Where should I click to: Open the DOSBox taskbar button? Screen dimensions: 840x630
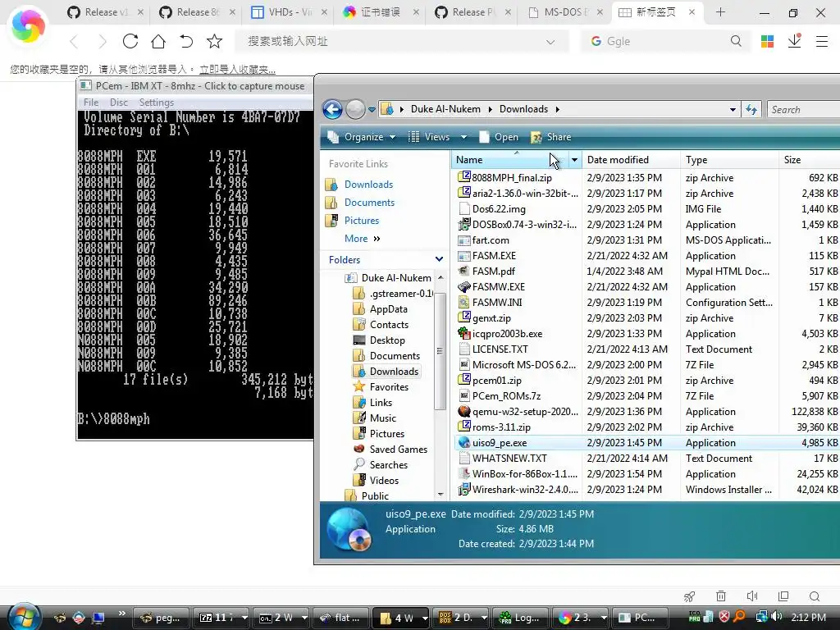pyautogui.click(x=461, y=618)
